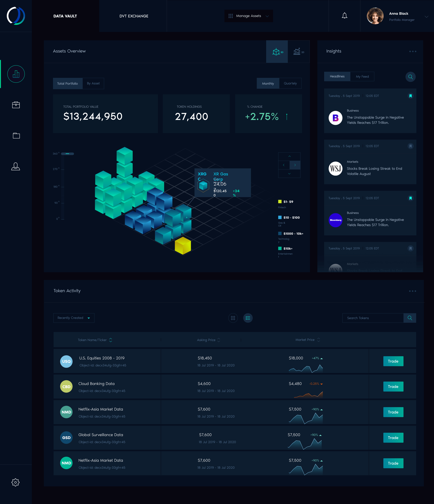Viewport: 434px width, 504px height.
Task: Bookmark the WSJ Markets headline
Action: pos(410,146)
